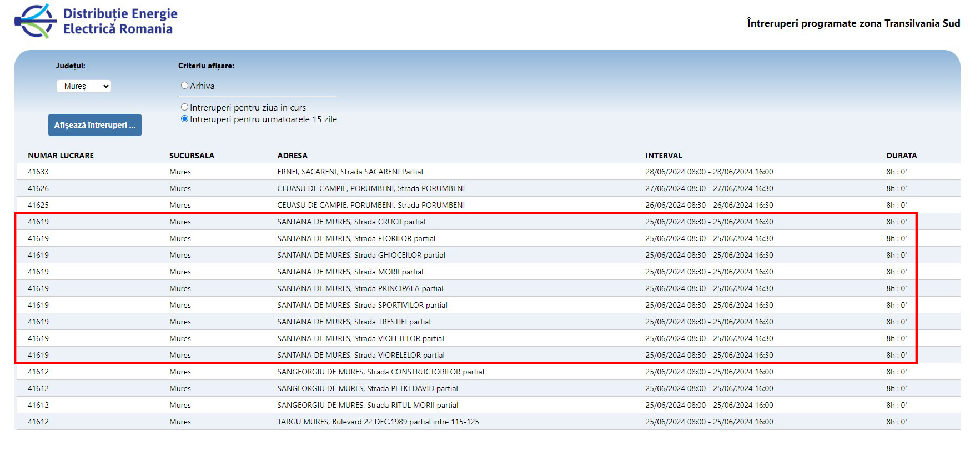Screen dimensions: 980x450
Task: Click the DURATA column header
Action: point(901,156)
